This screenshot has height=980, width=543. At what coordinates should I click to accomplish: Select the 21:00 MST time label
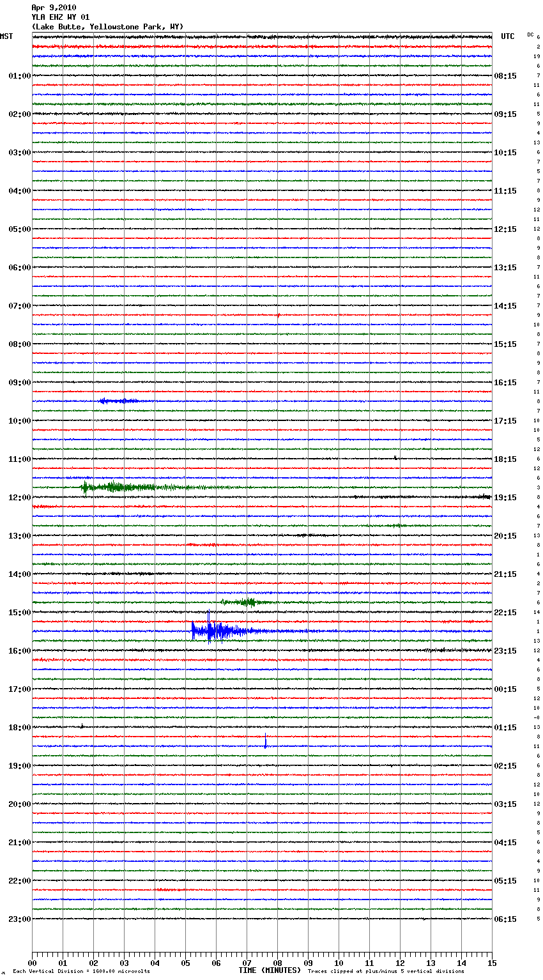point(20,843)
